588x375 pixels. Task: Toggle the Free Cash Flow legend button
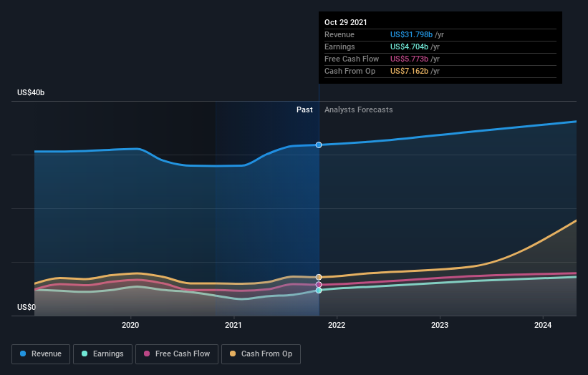pos(177,354)
